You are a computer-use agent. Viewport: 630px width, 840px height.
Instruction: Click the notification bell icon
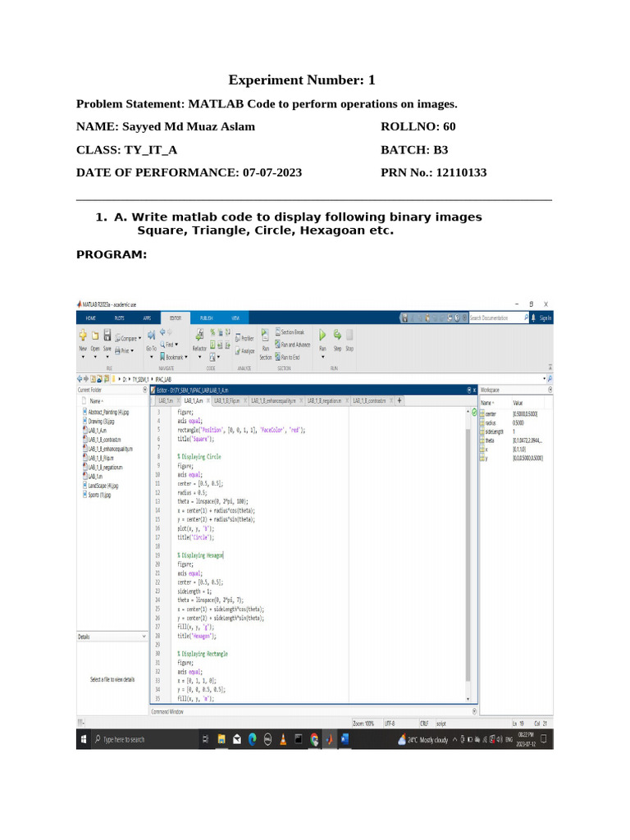click(533, 318)
